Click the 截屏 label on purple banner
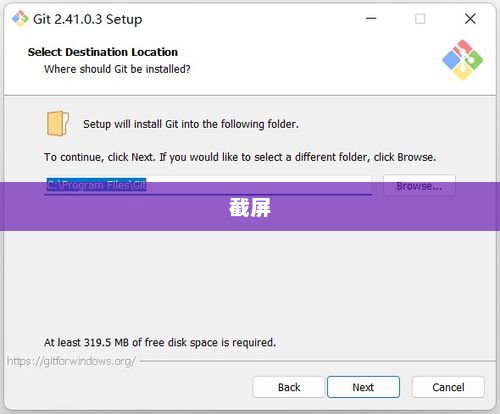500x414 pixels. 250,207
